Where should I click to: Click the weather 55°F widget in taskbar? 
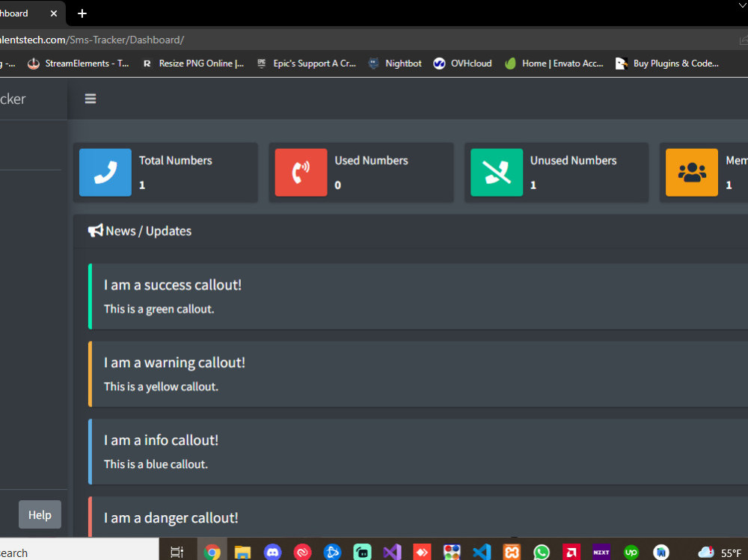click(720, 553)
